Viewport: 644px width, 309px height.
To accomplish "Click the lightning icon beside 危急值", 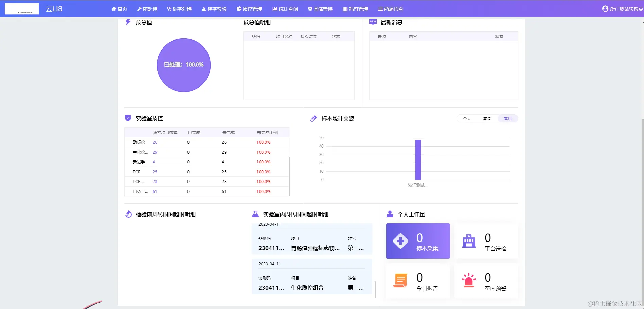I will pos(128,22).
